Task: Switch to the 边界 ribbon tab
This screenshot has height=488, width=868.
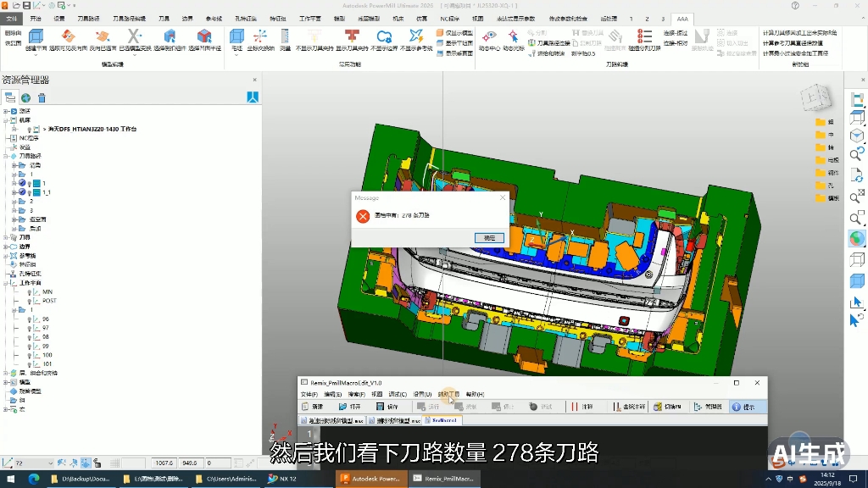Action: click(x=187, y=19)
